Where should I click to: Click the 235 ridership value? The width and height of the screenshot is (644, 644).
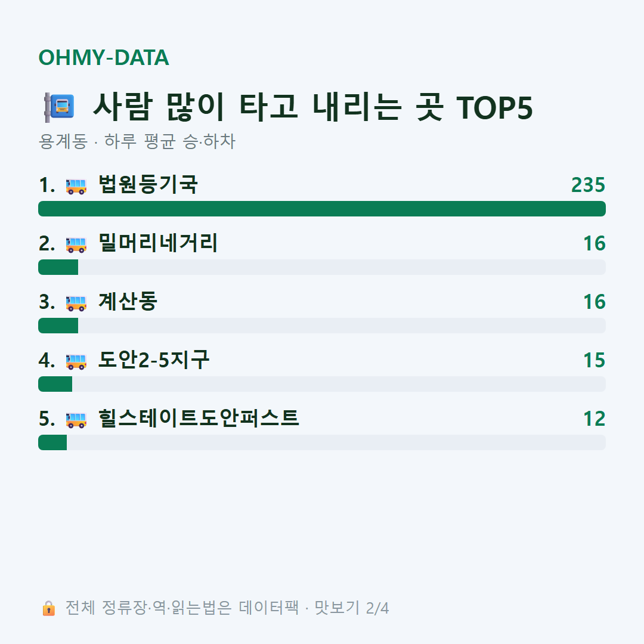[x=588, y=185]
